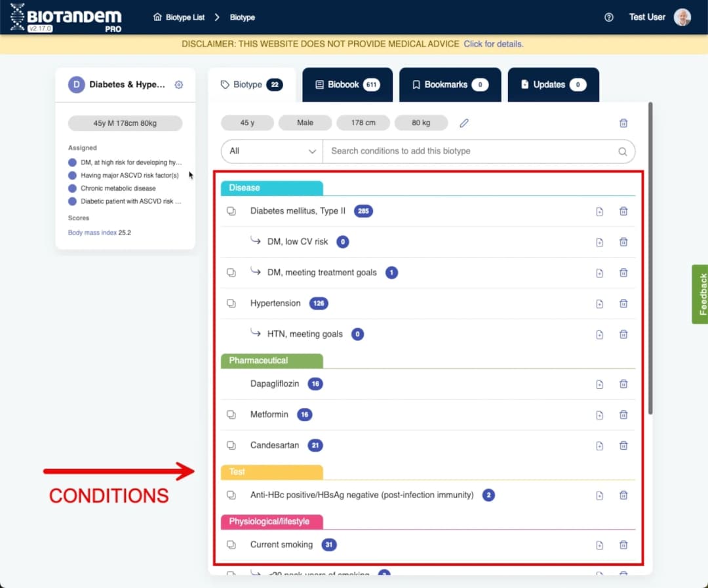Viewport: 708px width, 588px height.
Task: Click the stack icon beside Hypertension
Action: (231, 304)
